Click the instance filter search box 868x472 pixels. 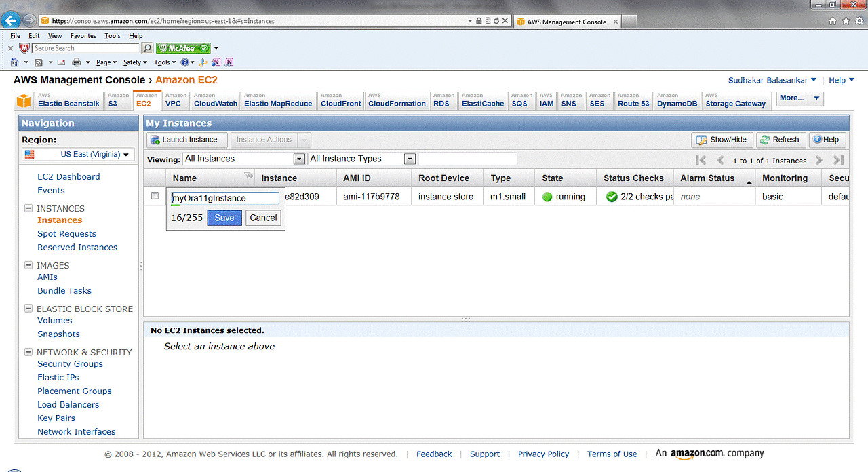pyautogui.click(x=468, y=159)
